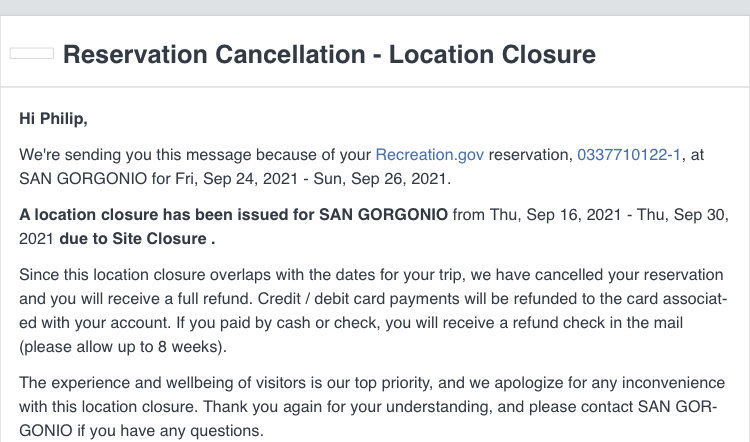Click the blank logo box beside heading
Viewport: 750px width, 442px height.
pos(32,53)
